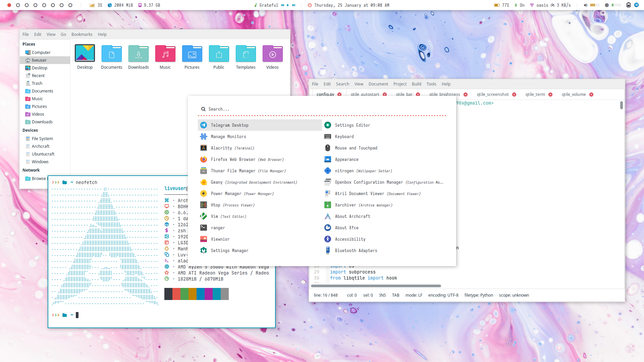644x362 pixels.
Task: Open nitrogen wallpaper setter
Action: pos(344,171)
